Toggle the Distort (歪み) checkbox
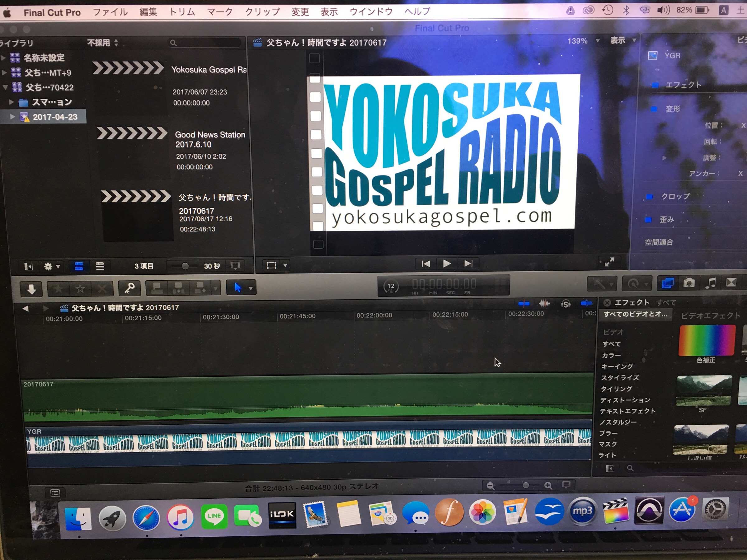Screen dimensions: 747x560 pos(648,220)
